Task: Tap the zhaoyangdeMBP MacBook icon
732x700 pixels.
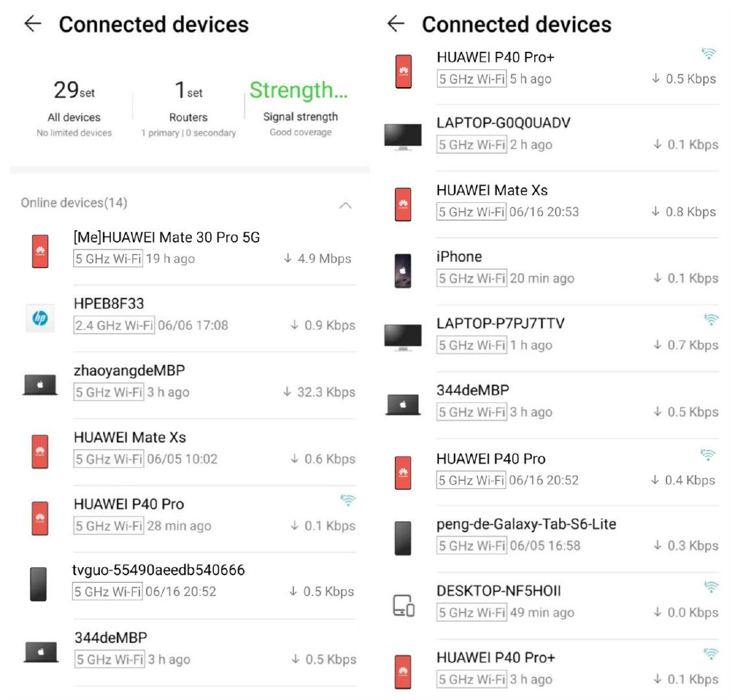Action: click(40, 385)
